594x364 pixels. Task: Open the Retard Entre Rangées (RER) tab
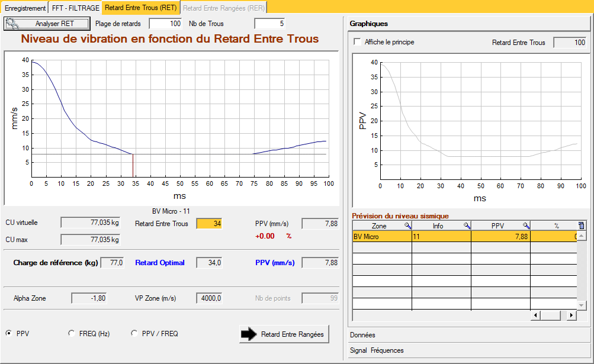coord(223,8)
